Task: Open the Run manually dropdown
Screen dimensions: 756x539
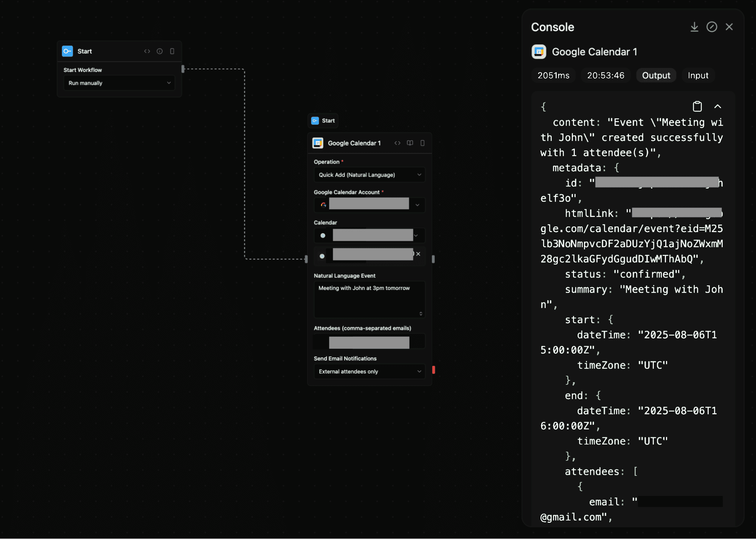Action: (119, 83)
